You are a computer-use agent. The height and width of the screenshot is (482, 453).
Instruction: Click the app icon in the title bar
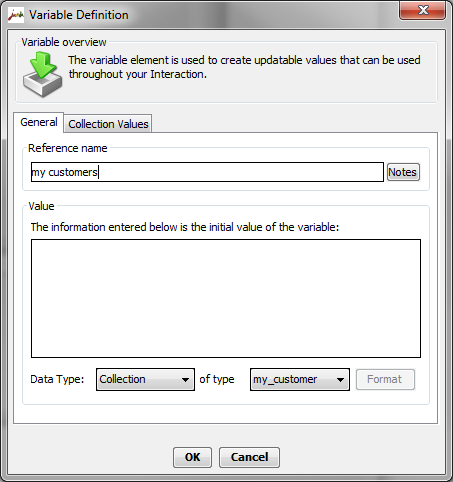(x=16, y=15)
